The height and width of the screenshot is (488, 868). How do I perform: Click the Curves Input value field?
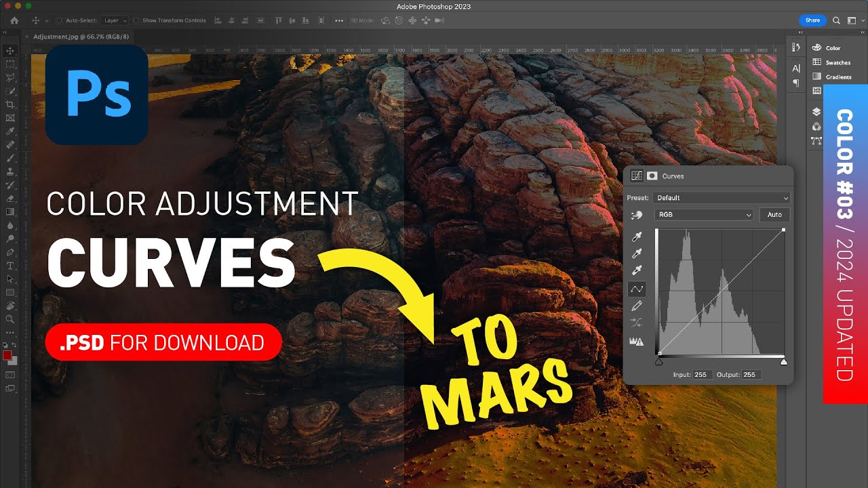(702, 374)
